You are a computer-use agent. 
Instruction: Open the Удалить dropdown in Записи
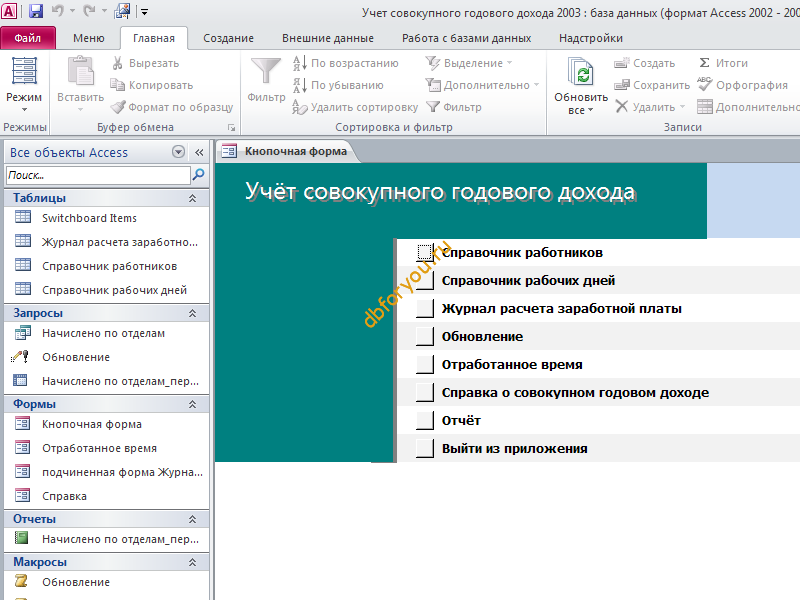pos(682,107)
